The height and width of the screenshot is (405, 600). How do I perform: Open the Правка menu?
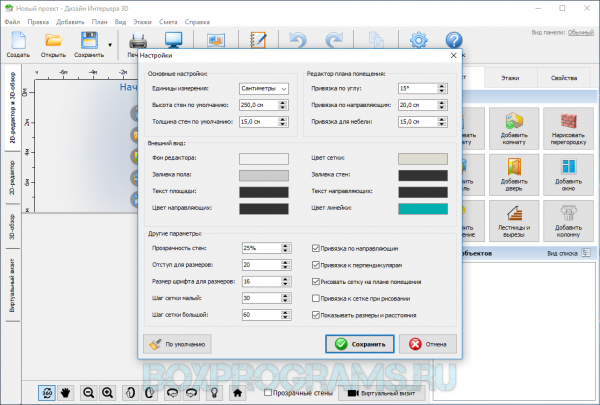38,22
